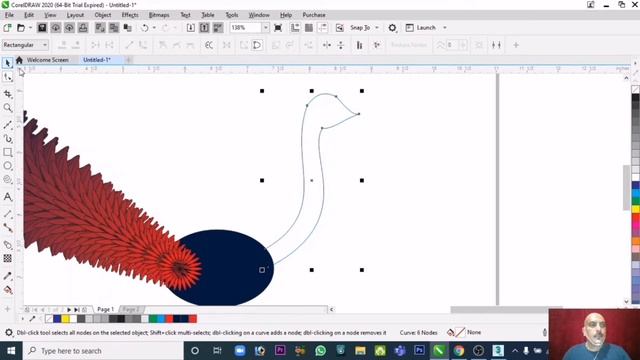Open the Object menu
This screenshot has width=640, height=360.
(102, 15)
